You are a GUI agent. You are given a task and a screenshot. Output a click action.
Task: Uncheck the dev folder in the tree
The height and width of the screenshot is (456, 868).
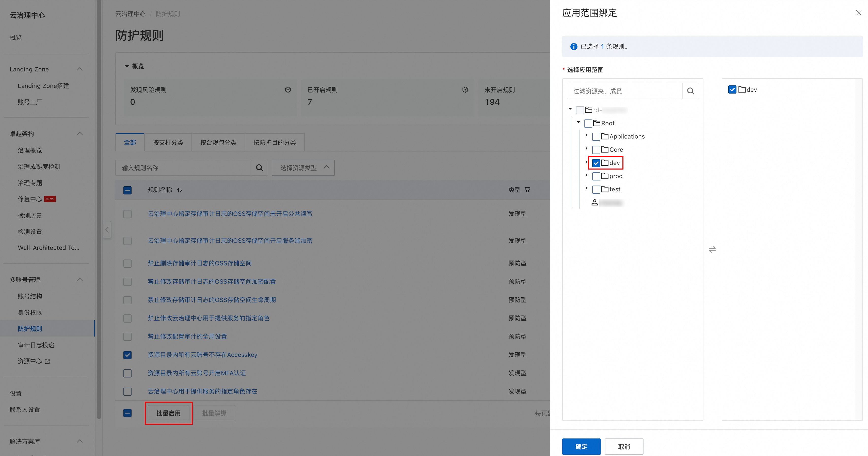pyautogui.click(x=596, y=163)
